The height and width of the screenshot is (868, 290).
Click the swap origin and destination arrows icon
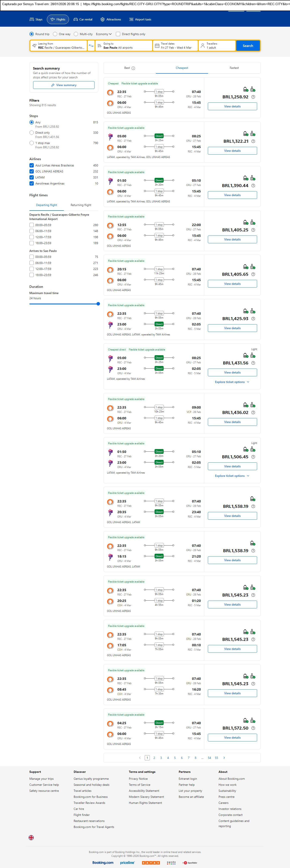[x=91, y=46]
